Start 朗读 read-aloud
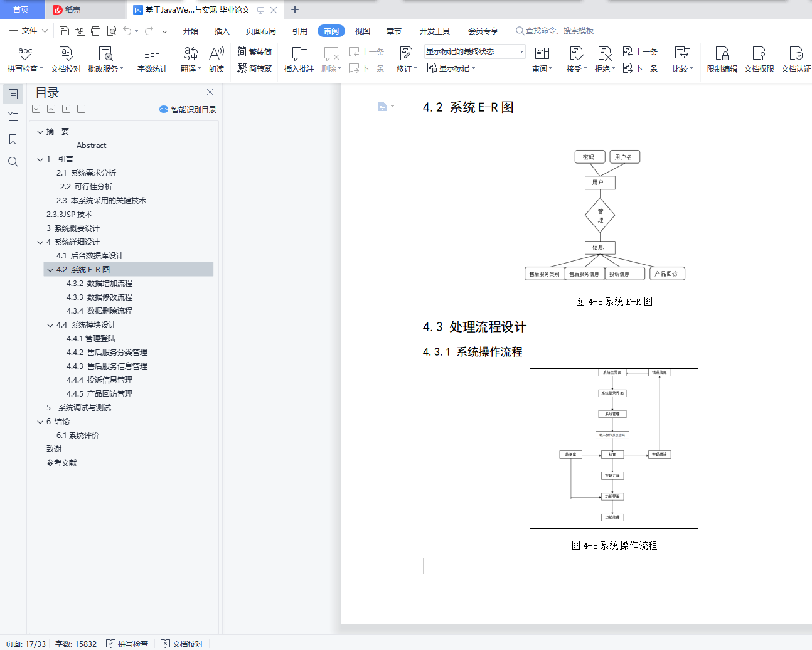812x650 pixels. coord(216,60)
